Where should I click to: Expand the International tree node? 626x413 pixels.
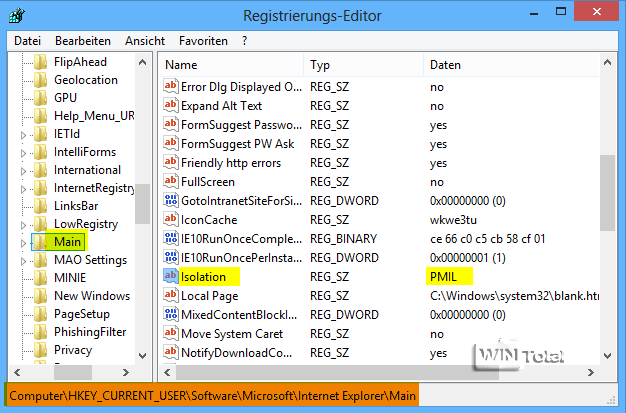point(23,171)
